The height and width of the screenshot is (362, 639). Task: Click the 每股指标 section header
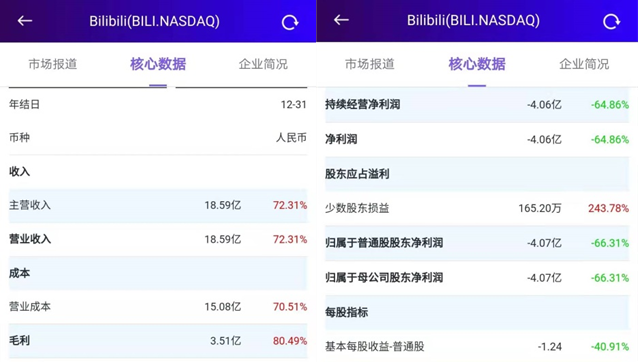[346, 312]
